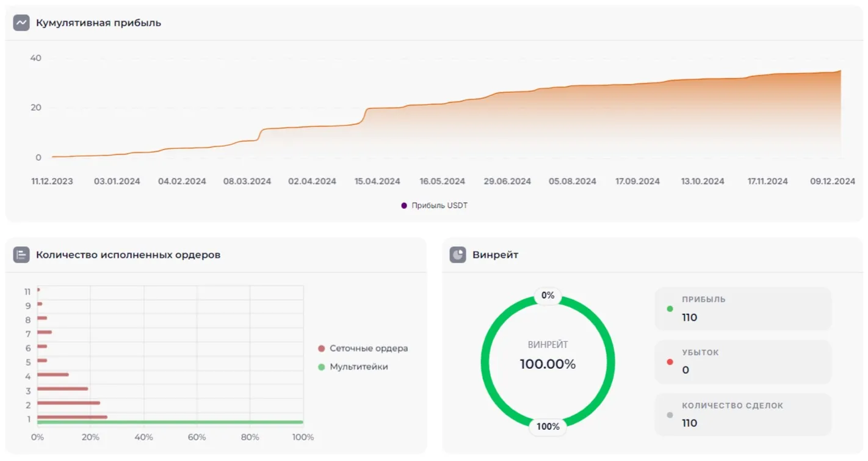868x461 pixels.
Task: Click the executed orders panel icon
Action: click(x=21, y=255)
